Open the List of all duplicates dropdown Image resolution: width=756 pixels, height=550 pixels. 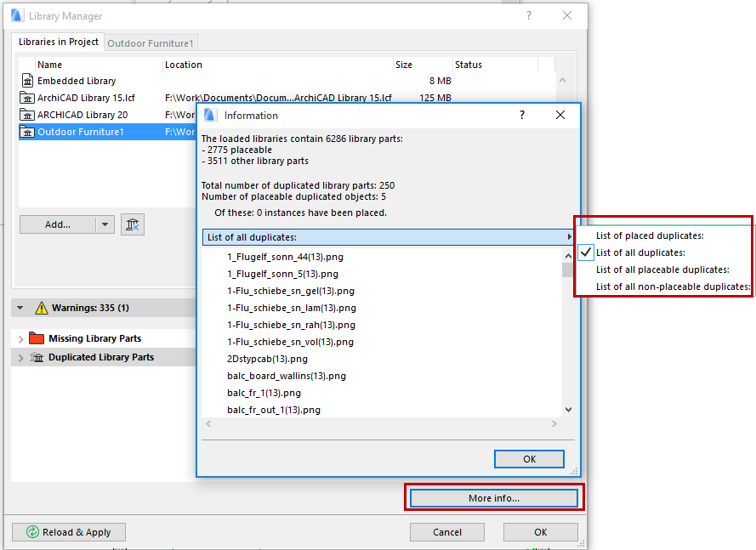(388, 237)
